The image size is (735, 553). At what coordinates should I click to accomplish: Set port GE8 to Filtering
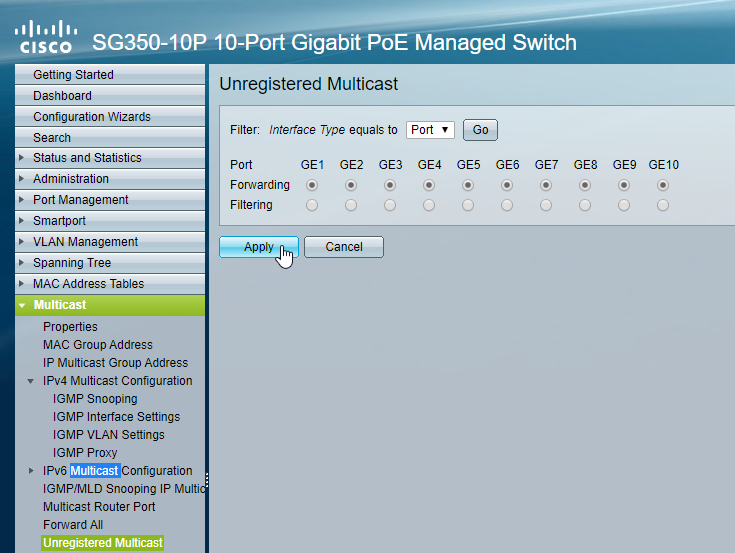coord(585,205)
